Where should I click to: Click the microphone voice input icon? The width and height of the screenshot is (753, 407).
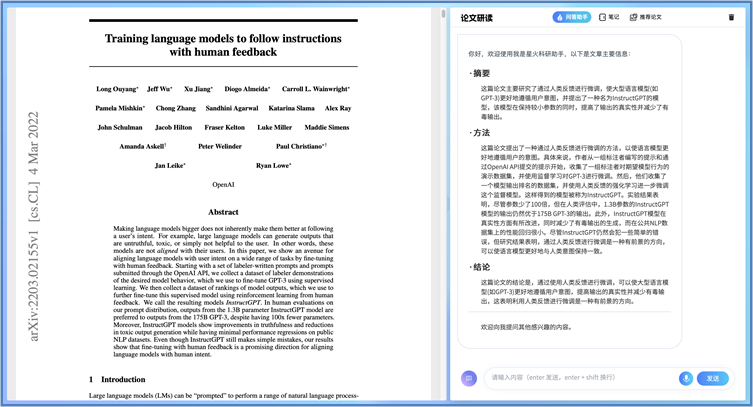pyautogui.click(x=686, y=378)
